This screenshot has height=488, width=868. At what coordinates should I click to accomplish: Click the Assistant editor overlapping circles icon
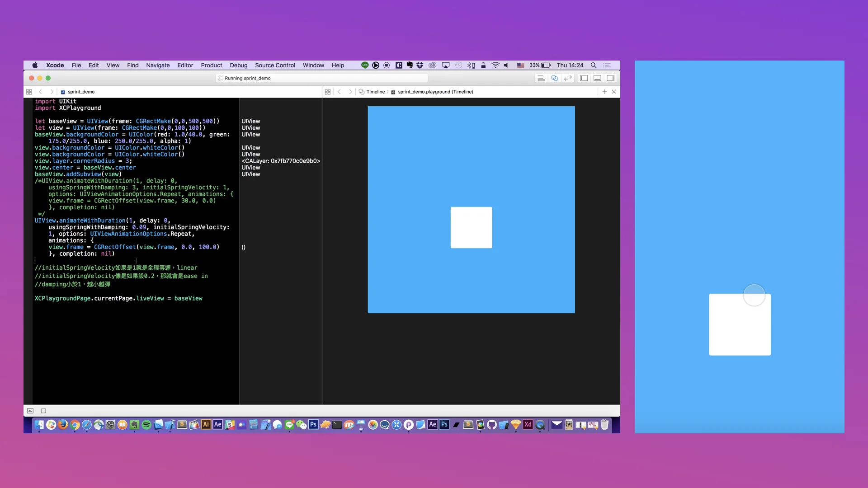554,78
